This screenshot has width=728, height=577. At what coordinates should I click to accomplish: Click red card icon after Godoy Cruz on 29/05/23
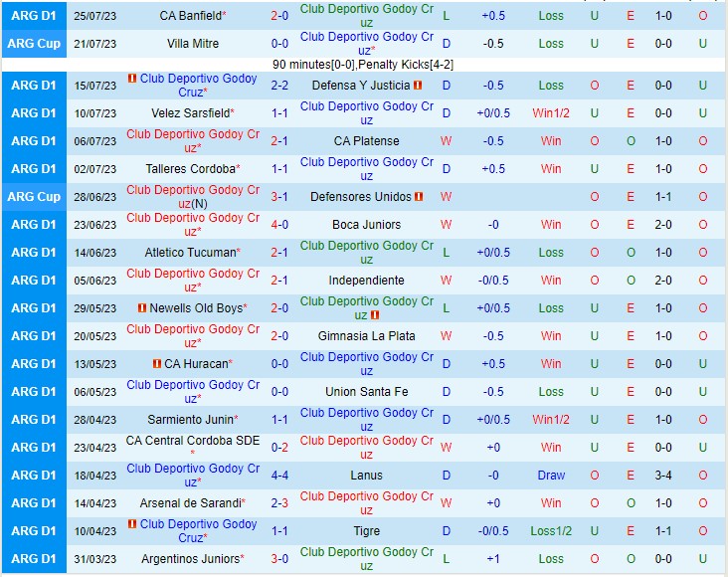(375, 315)
